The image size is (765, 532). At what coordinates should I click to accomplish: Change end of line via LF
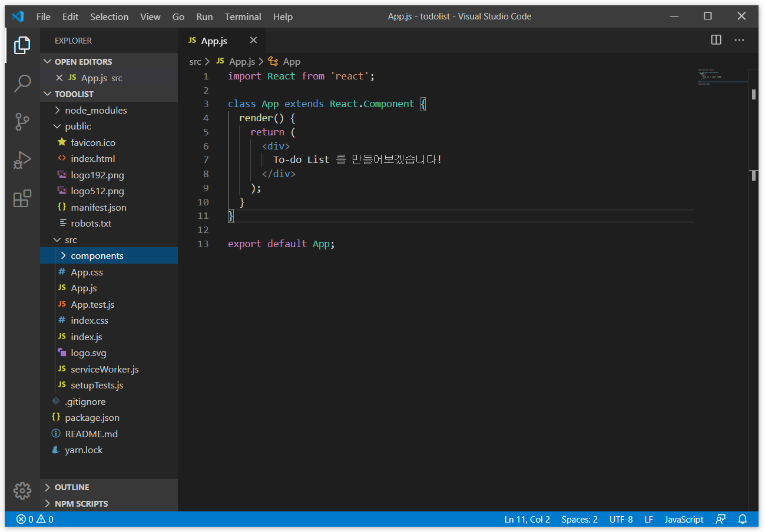tap(648, 520)
